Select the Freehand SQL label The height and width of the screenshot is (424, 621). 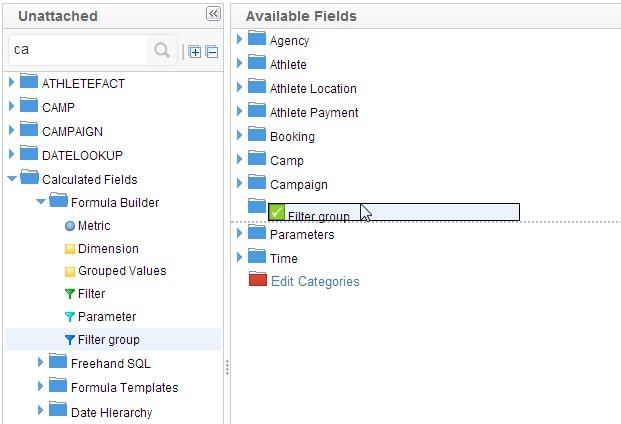click(111, 363)
